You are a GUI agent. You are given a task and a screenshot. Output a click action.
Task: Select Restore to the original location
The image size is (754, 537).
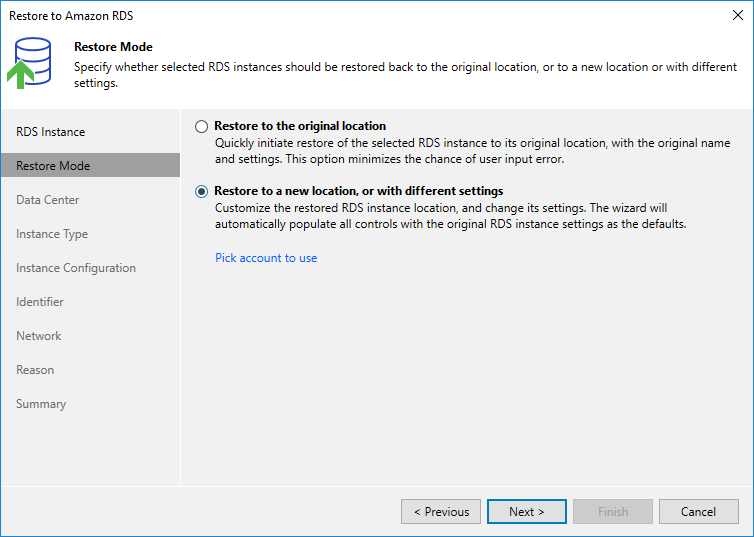[x=202, y=127]
